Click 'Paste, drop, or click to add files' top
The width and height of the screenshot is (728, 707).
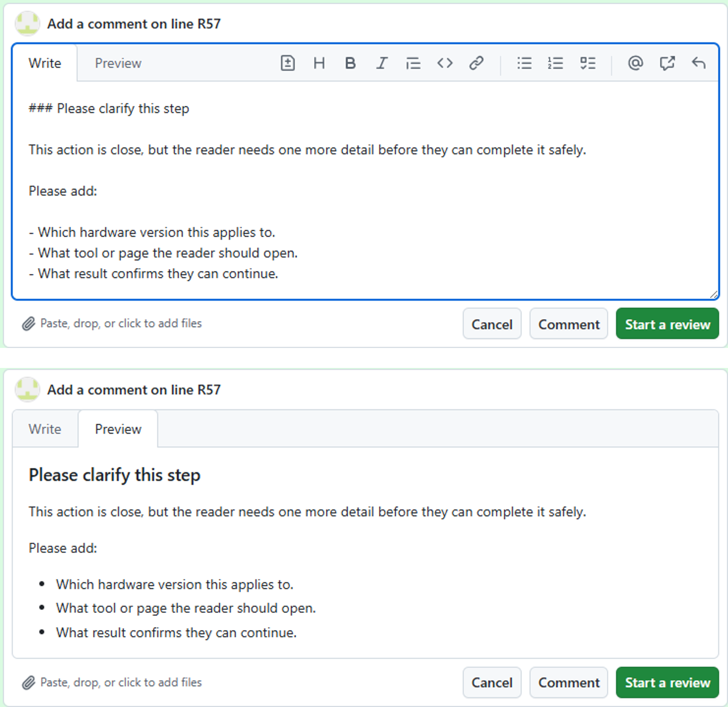(x=121, y=324)
